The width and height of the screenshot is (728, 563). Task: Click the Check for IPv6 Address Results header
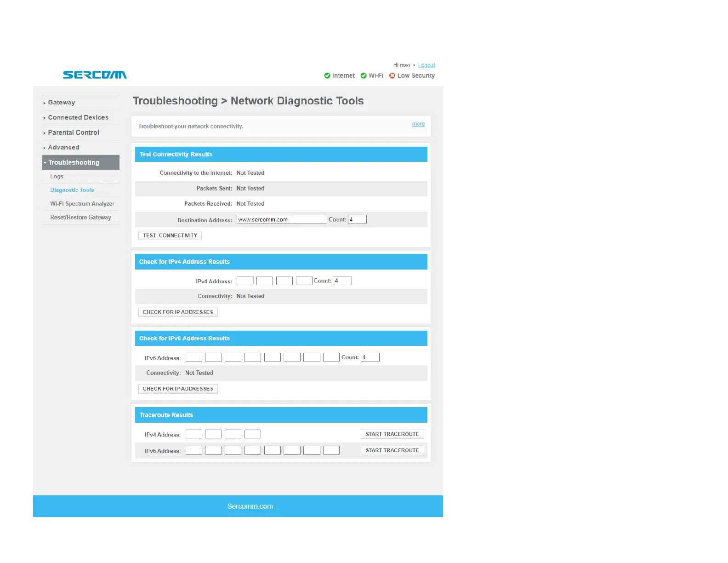tap(281, 339)
